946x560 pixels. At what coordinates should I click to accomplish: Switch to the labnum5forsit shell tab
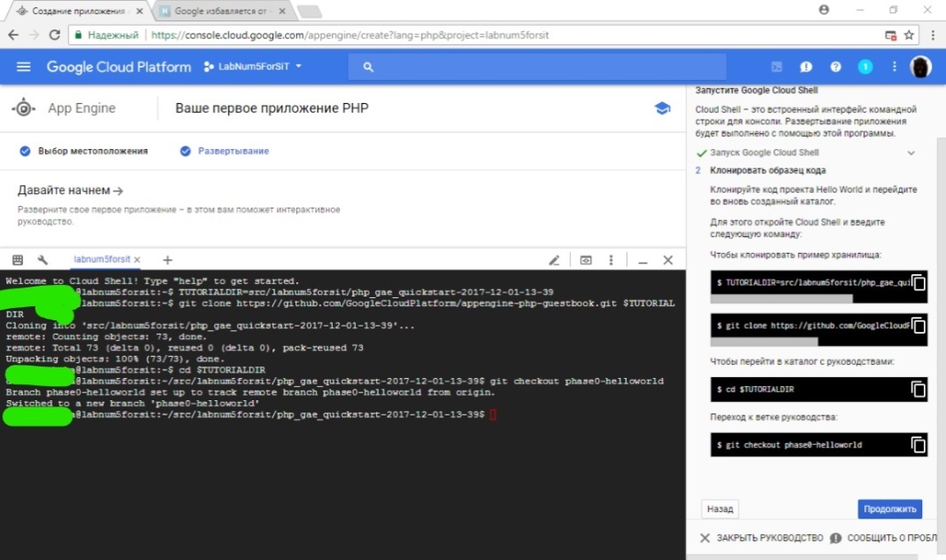(101, 259)
